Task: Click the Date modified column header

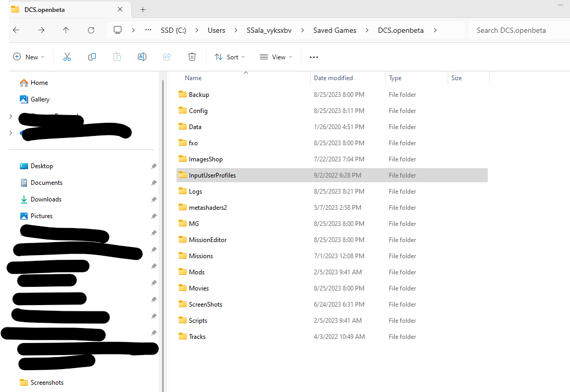Action: [333, 78]
